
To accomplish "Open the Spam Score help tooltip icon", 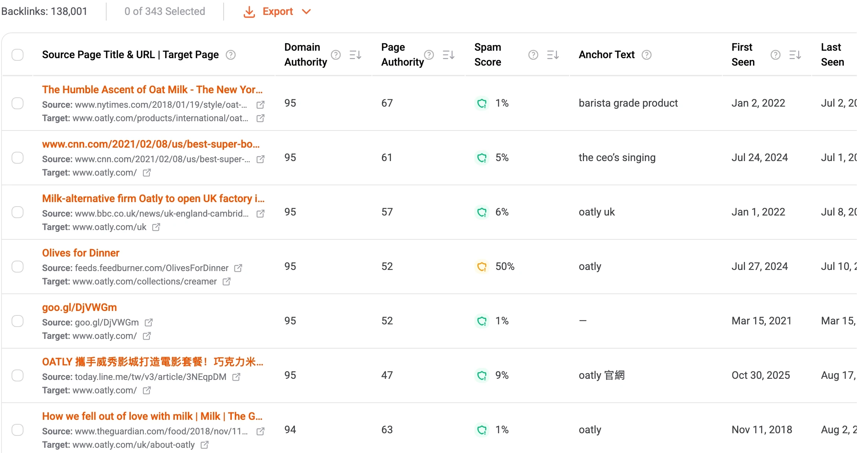I will (x=533, y=55).
